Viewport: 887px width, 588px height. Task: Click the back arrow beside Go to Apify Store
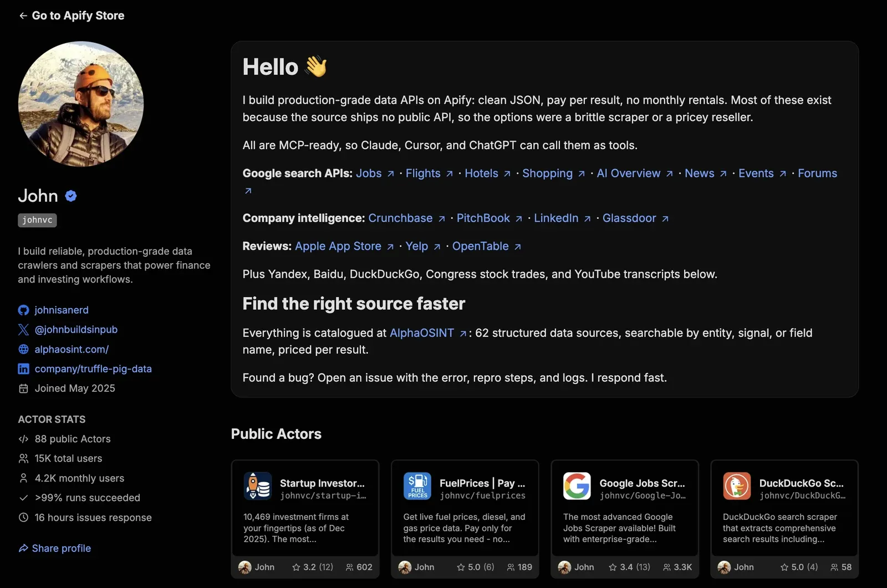coord(23,16)
